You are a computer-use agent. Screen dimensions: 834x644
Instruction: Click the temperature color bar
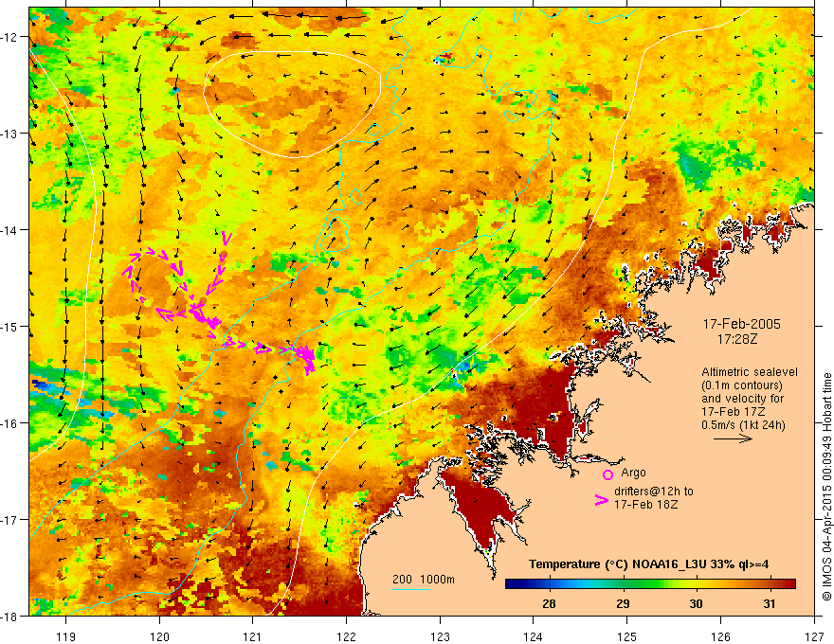point(650,583)
